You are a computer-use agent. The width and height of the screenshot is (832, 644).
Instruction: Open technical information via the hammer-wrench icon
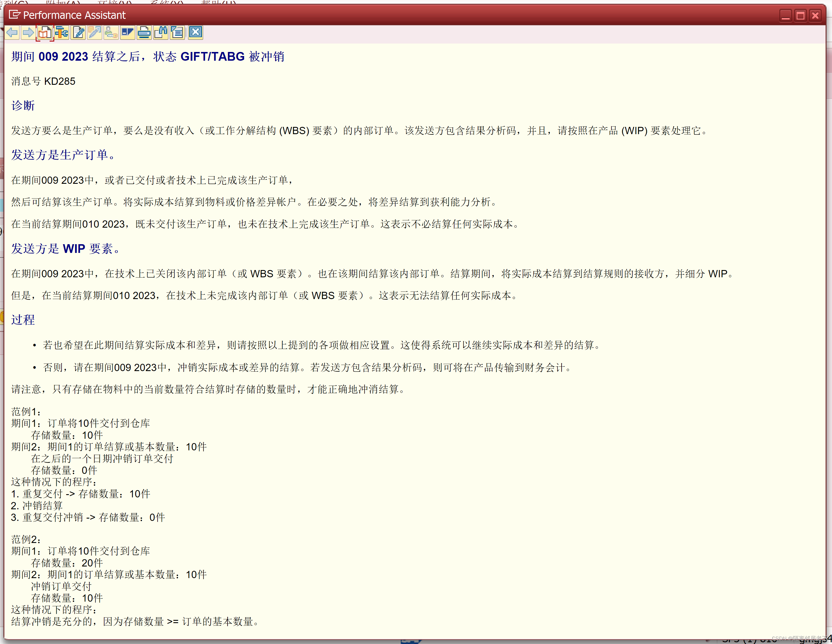[x=61, y=33]
